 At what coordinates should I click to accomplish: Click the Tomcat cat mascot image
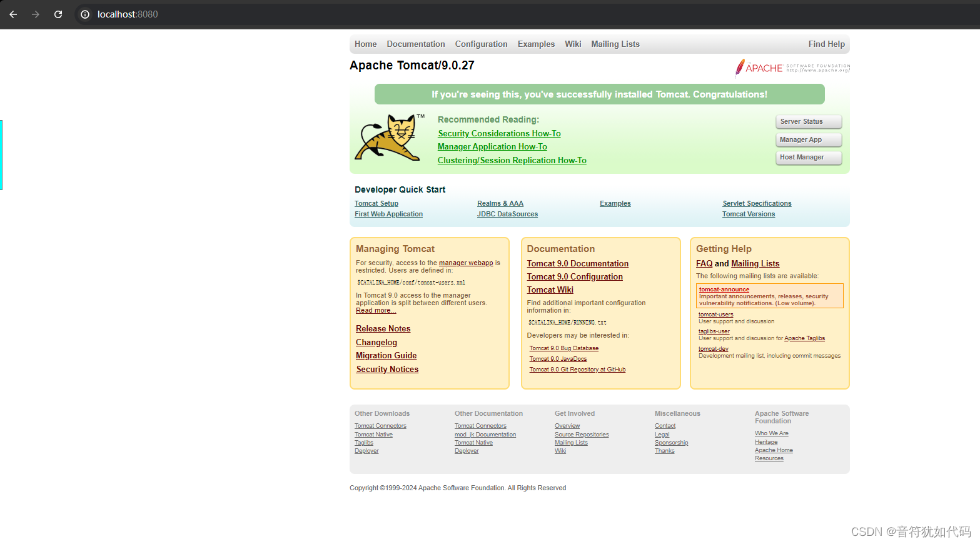coord(390,138)
